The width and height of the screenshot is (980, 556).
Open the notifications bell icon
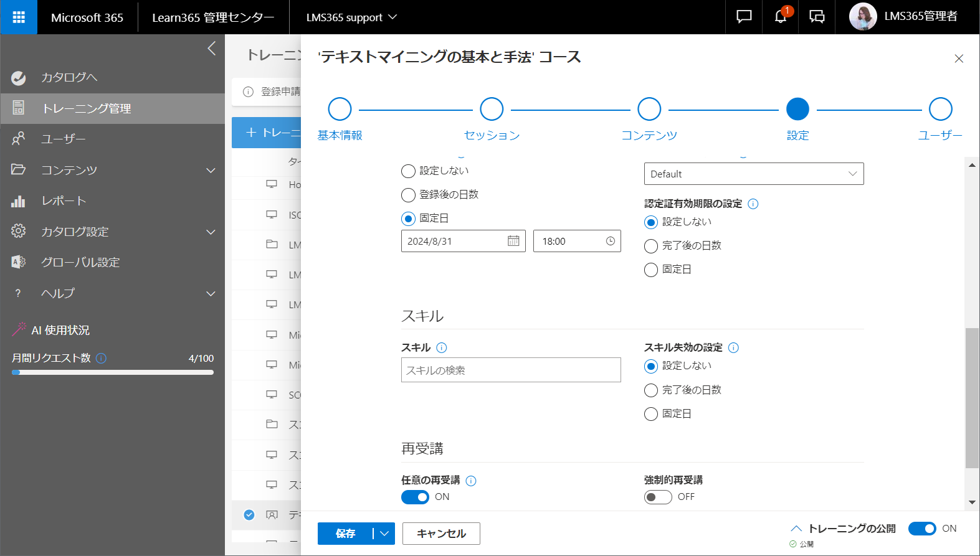click(781, 17)
